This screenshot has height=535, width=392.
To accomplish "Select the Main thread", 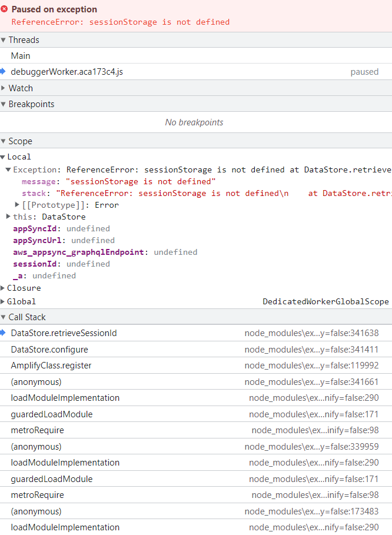I will 196,55.
